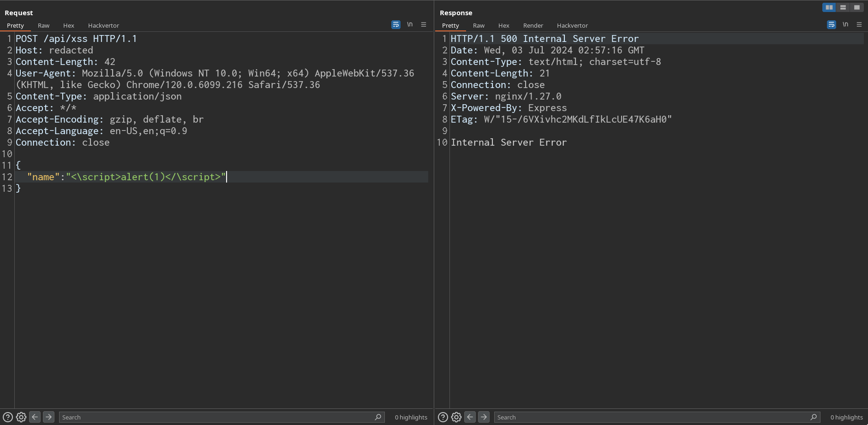
Task: Go to previous match in Response search
Action: 470,417
